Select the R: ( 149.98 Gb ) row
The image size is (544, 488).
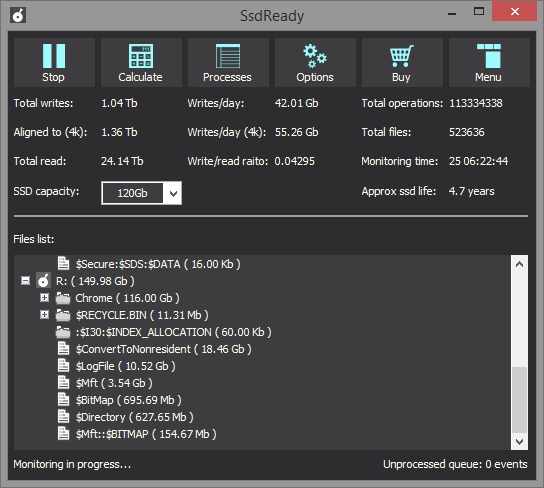tap(95, 281)
